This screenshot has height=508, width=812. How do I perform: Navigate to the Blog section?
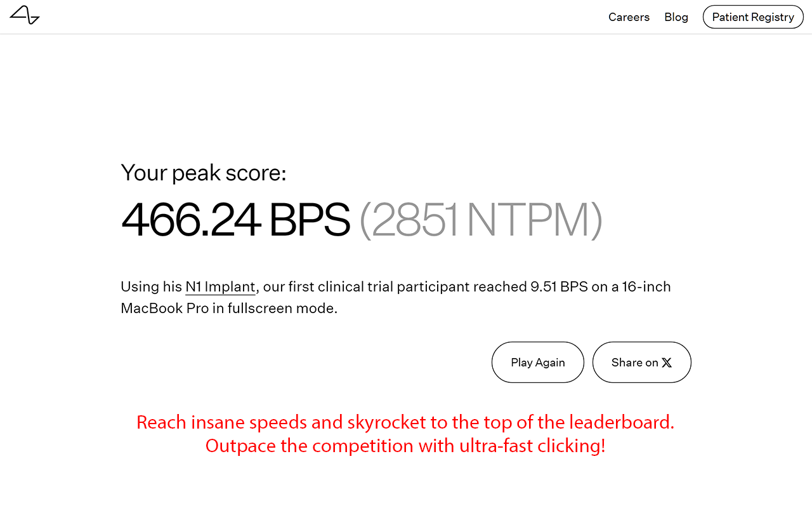[x=676, y=17]
